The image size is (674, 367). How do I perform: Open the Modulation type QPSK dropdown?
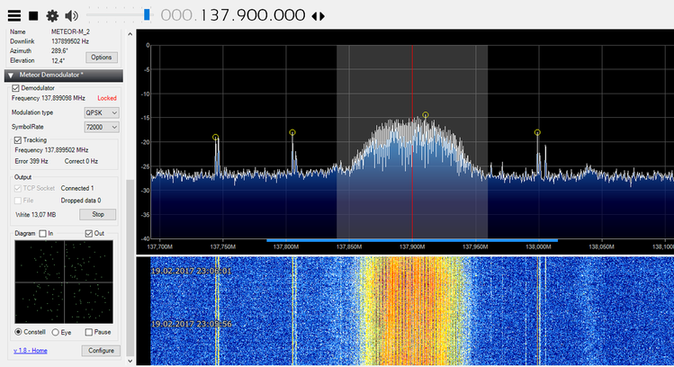pyautogui.click(x=101, y=113)
